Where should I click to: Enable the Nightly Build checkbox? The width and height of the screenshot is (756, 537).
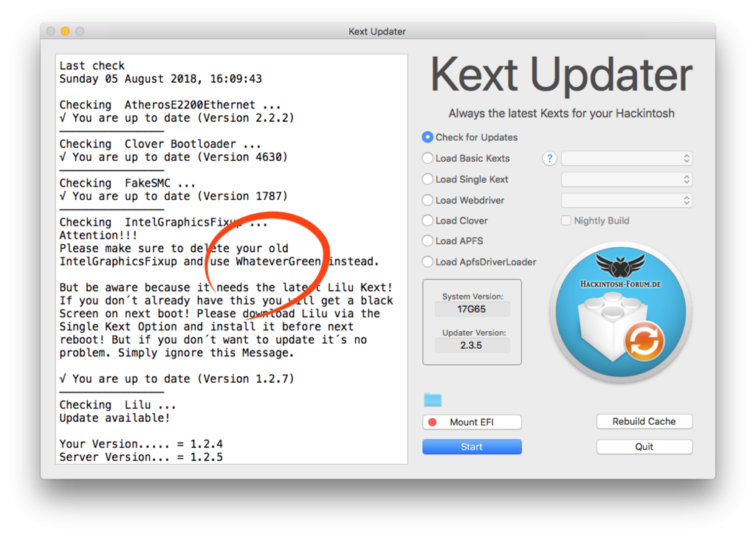[x=566, y=221]
